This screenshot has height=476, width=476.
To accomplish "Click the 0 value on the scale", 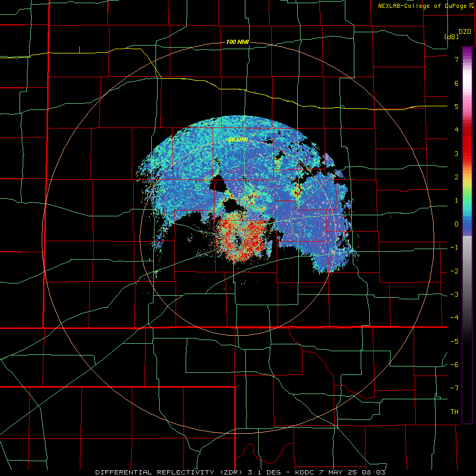I will [456, 224].
